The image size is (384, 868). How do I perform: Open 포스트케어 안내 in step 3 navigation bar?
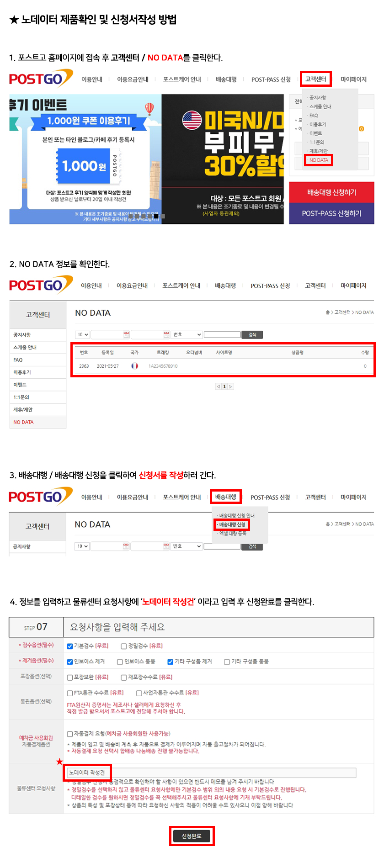[x=182, y=498]
